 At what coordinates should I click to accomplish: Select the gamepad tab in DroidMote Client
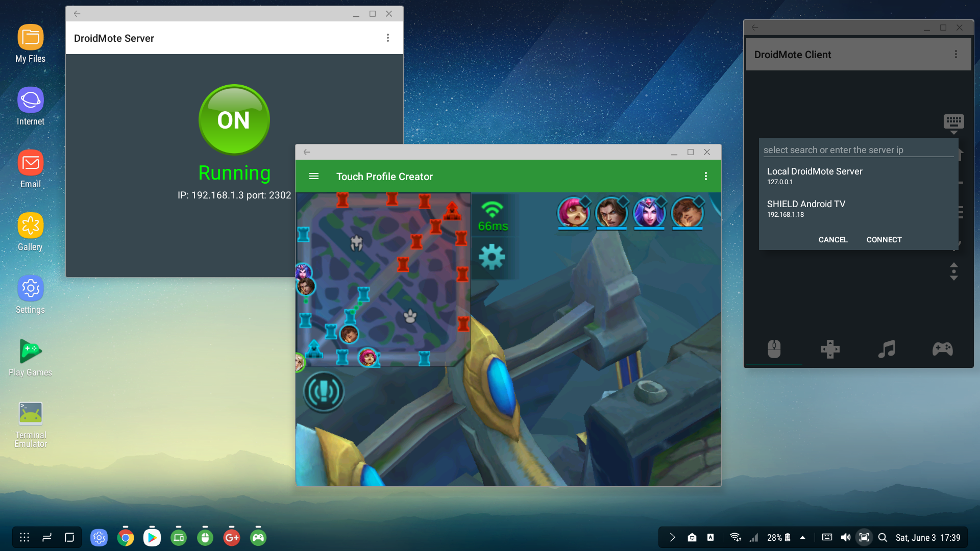tap(942, 349)
